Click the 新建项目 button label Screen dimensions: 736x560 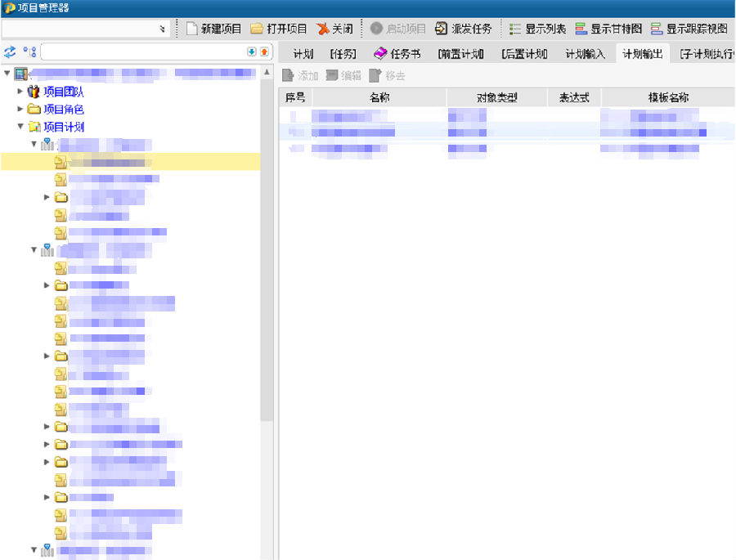click(x=221, y=29)
